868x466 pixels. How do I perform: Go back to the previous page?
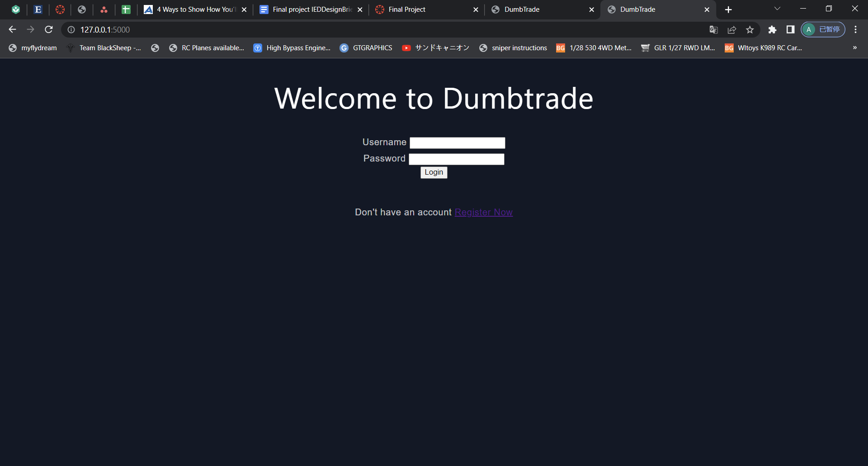(12, 29)
